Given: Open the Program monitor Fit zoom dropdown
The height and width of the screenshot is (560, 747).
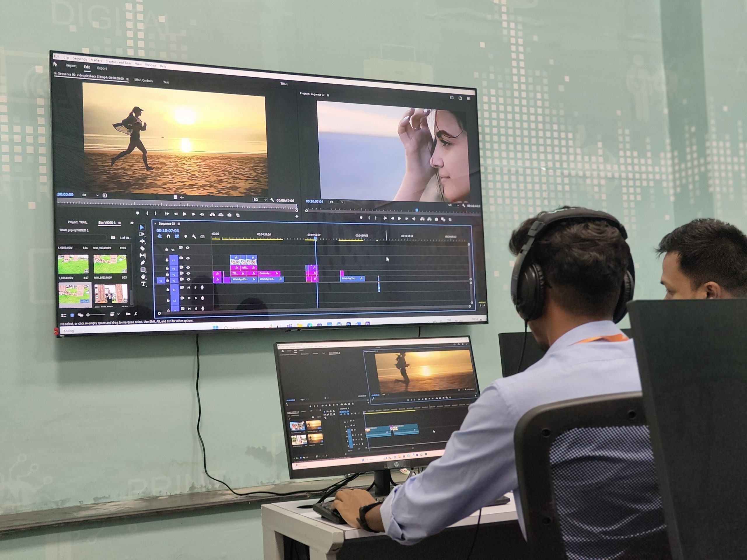Looking at the screenshot, I should (336, 202).
